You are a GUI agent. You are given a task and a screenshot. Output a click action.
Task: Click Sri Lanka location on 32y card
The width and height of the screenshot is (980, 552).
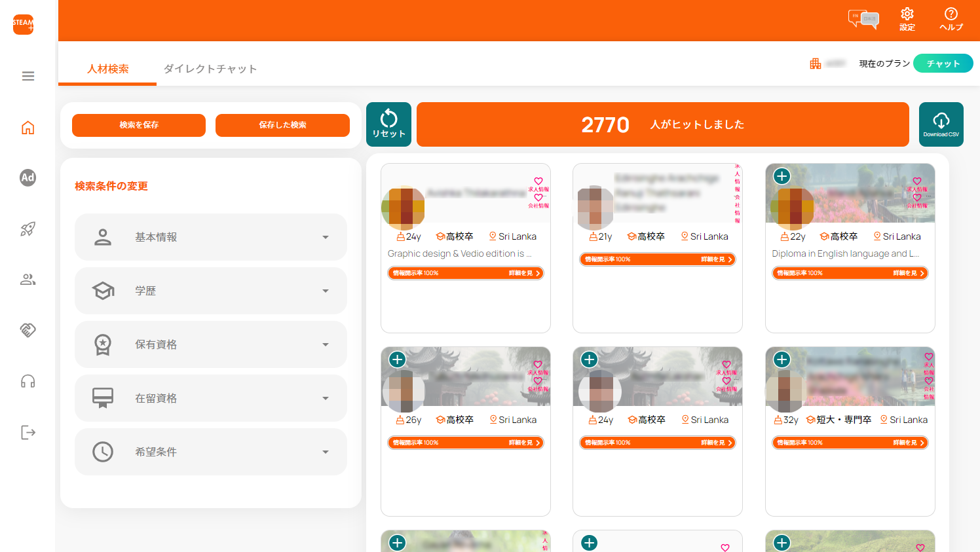(909, 420)
